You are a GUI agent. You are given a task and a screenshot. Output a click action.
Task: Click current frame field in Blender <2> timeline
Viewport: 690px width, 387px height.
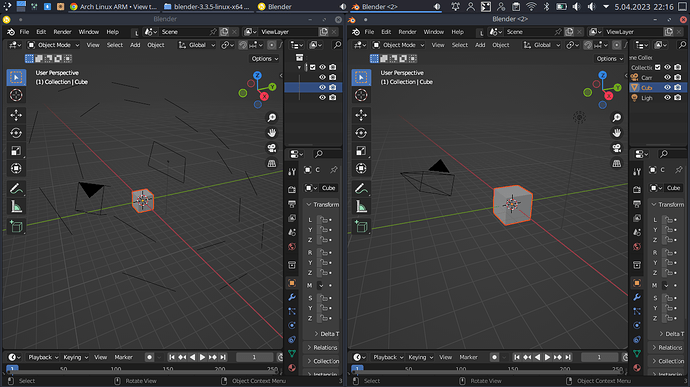[x=600, y=357]
